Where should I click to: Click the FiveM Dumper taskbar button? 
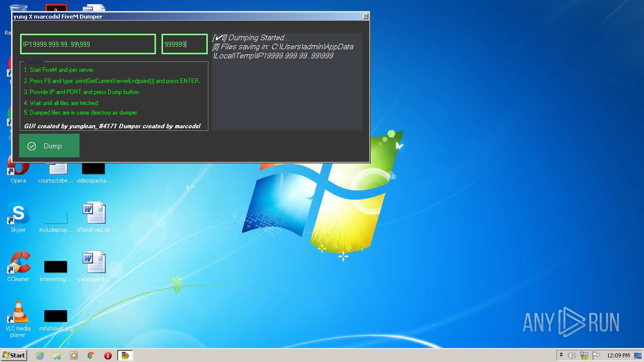click(x=125, y=355)
